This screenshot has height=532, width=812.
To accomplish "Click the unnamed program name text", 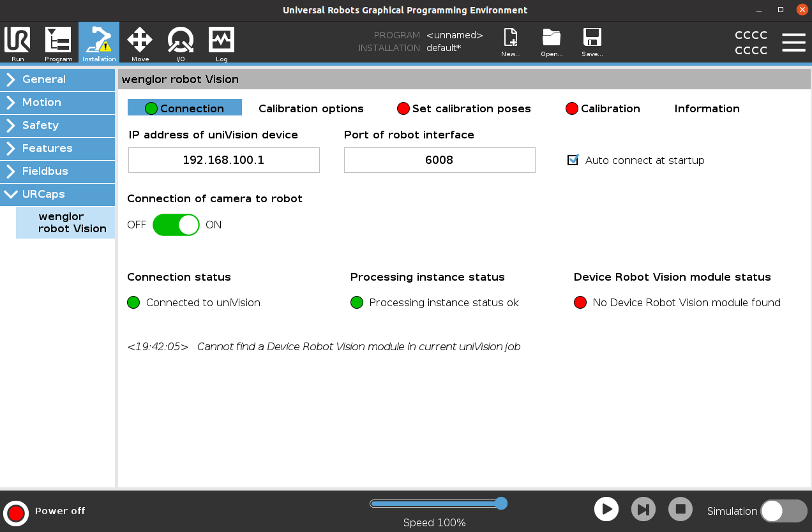I will (x=455, y=35).
